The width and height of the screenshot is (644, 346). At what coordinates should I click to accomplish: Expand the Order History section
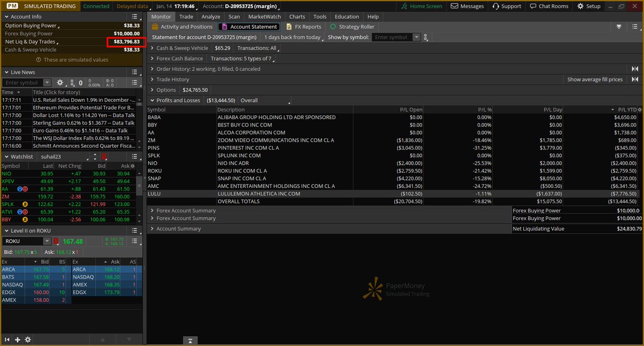tap(152, 69)
